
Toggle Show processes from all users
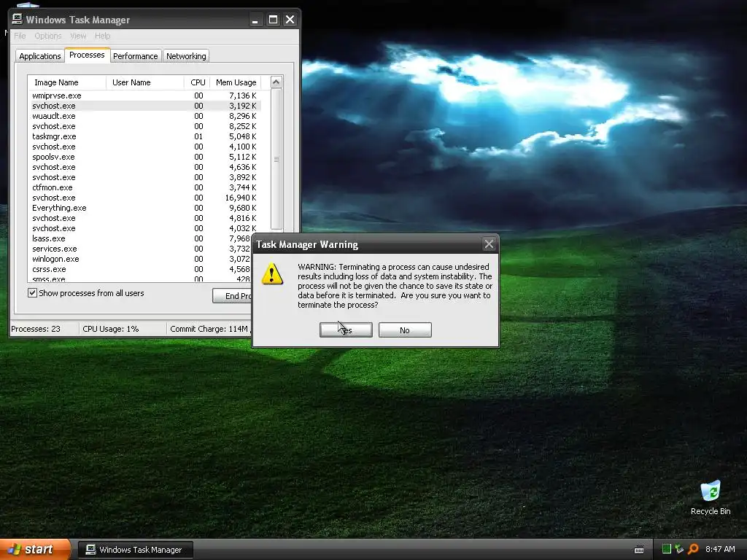tap(32, 293)
